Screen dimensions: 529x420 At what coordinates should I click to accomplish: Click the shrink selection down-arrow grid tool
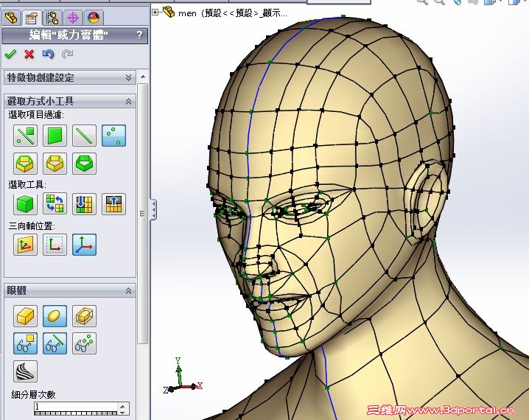pyautogui.click(x=84, y=204)
